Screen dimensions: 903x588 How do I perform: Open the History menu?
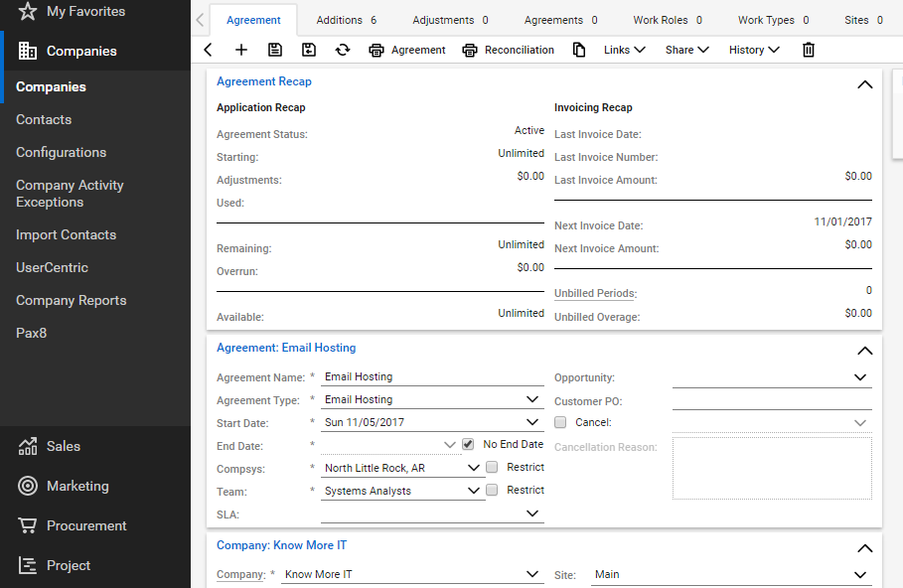(754, 50)
